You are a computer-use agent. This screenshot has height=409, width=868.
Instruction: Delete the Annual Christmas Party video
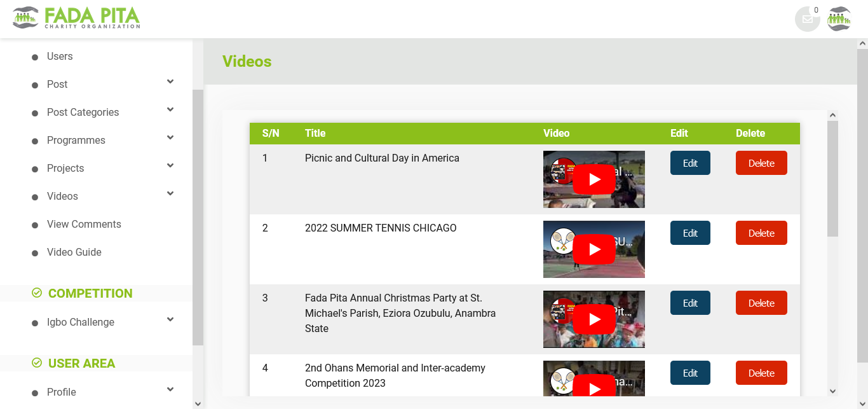[x=761, y=303]
